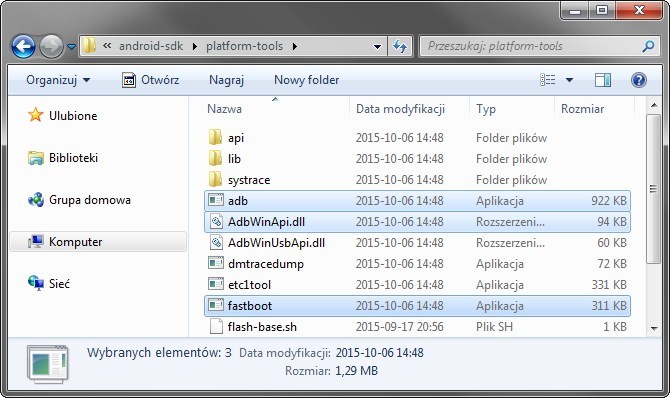Viewport: 670px width, 398px height.
Task: Create a new folder with Nowy folder
Action: point(306,80)
